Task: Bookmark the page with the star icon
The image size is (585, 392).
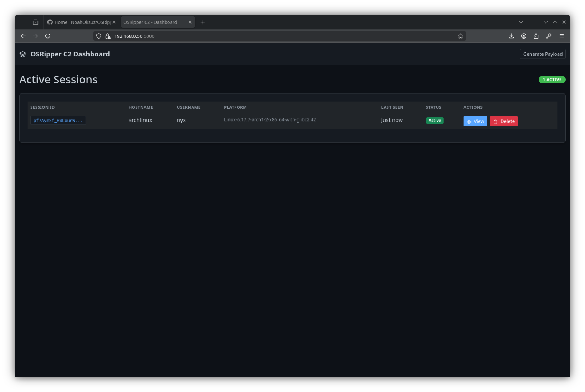Action: coord(460,36)
